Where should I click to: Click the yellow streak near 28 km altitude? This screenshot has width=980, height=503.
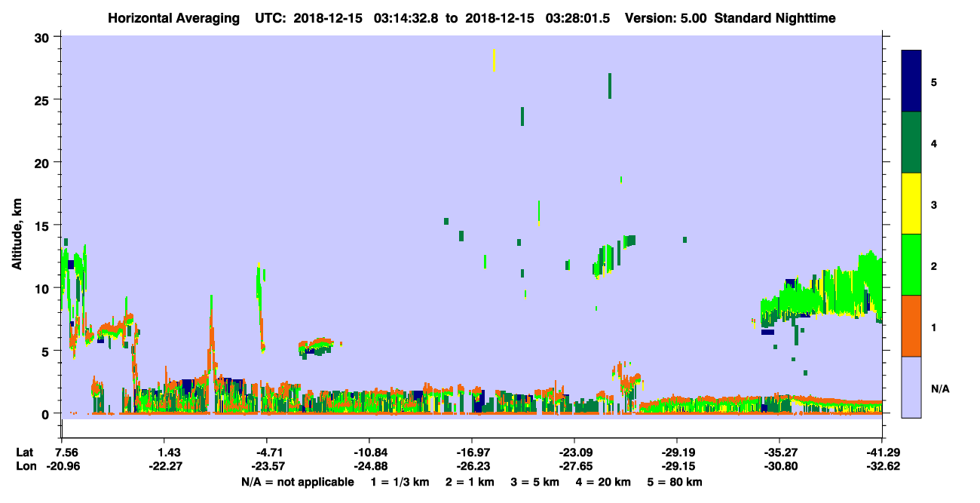click(x=494, y=60)
